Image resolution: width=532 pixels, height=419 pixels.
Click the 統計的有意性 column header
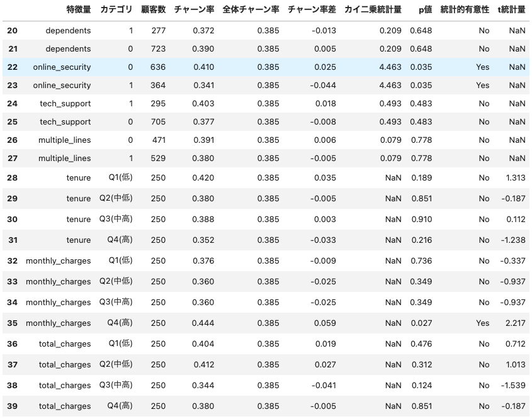click(465, 9)
